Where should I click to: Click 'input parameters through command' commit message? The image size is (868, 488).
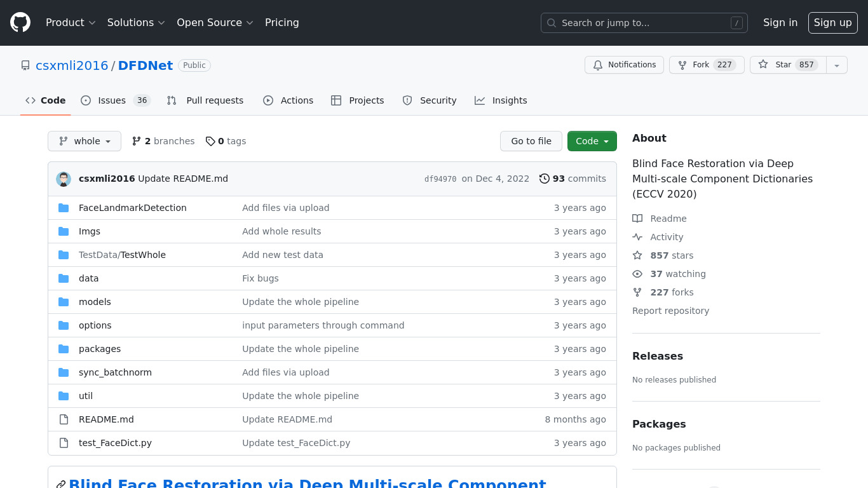(x=323, y=325)
